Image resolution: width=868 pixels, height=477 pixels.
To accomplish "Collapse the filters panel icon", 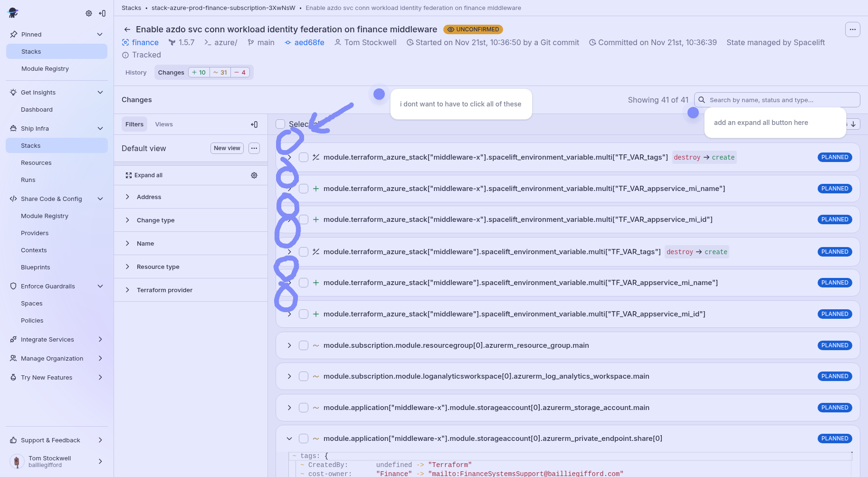I will [254, 124].
